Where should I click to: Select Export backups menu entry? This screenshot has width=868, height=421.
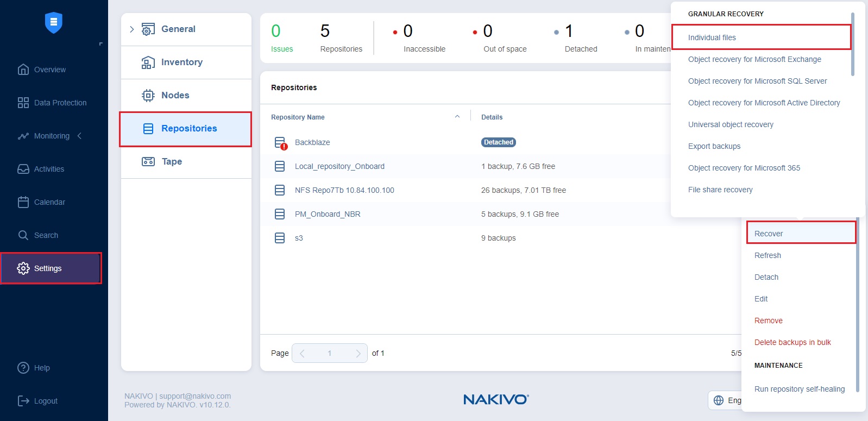click(714, 146)
